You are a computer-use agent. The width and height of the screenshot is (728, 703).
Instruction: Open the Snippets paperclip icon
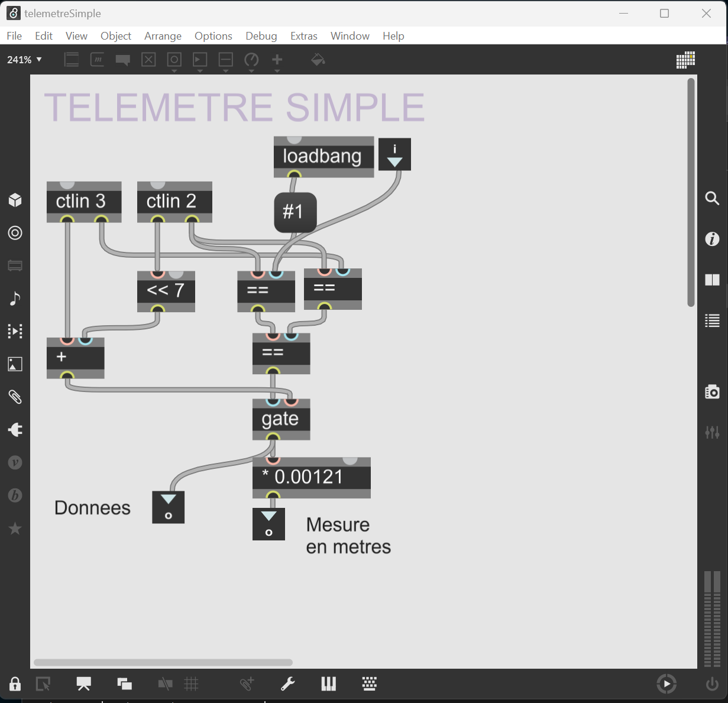coord(15,397)
